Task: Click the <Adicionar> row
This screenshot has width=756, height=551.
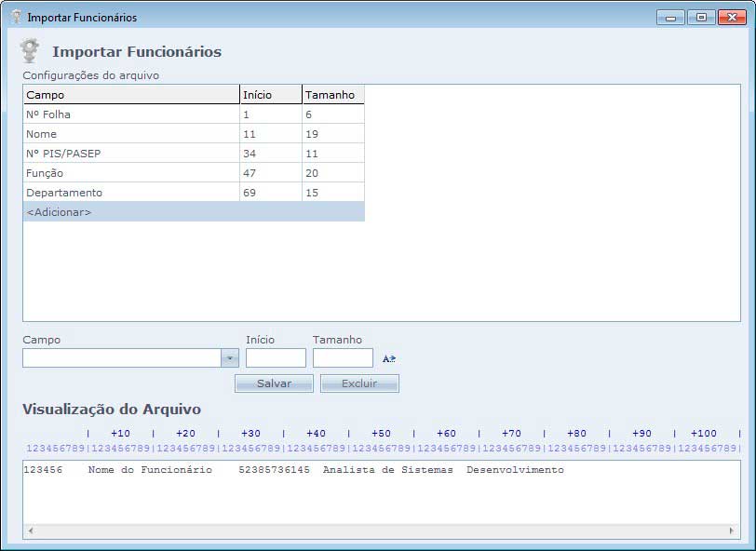Action: click(130, 212)
